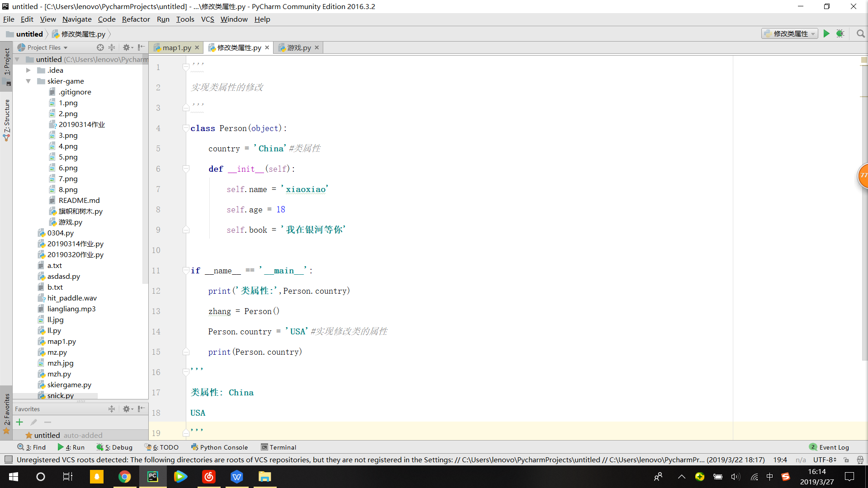Image resolution: width=868 pixels, height=488 pixels.
Task: Click the scroll from source target icon
Action: (100, 47)
